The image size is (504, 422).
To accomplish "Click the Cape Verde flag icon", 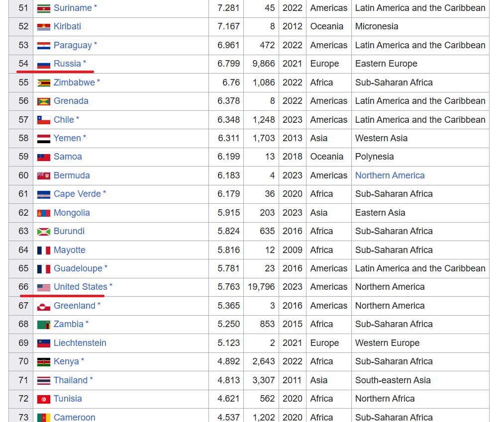I will tap(43, 194).
